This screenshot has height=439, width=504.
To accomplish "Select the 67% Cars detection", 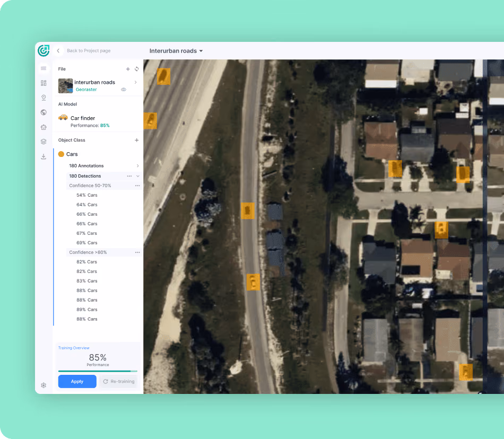I will pyautogui.click(x=87, y=233).
